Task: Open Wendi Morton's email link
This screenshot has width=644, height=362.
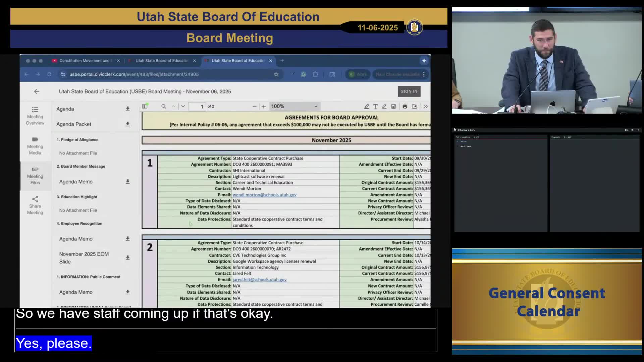Action: (x=265, y=194)
